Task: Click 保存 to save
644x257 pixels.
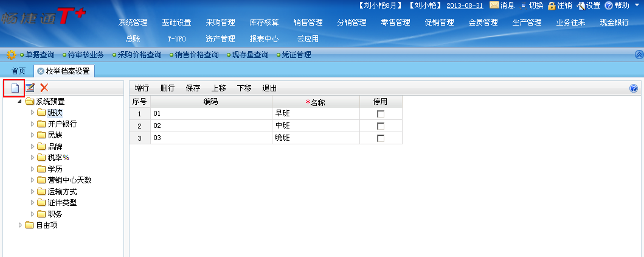Action: 193,88
